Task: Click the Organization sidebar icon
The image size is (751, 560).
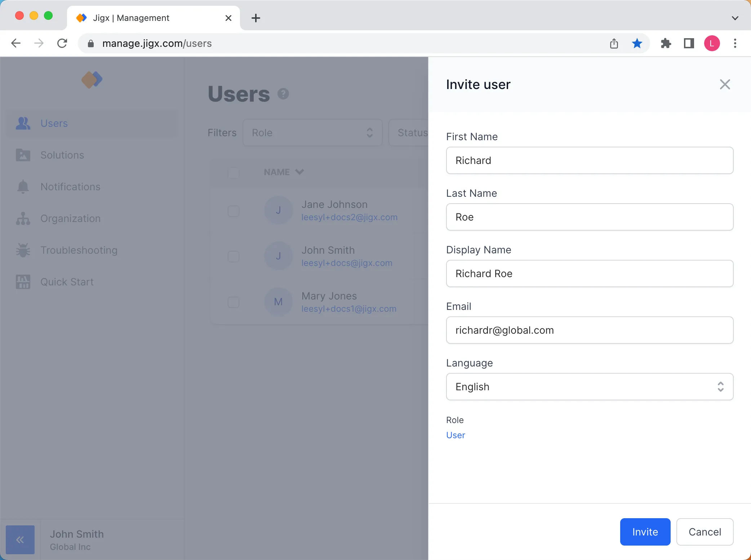Action: (x=23, y=218)
